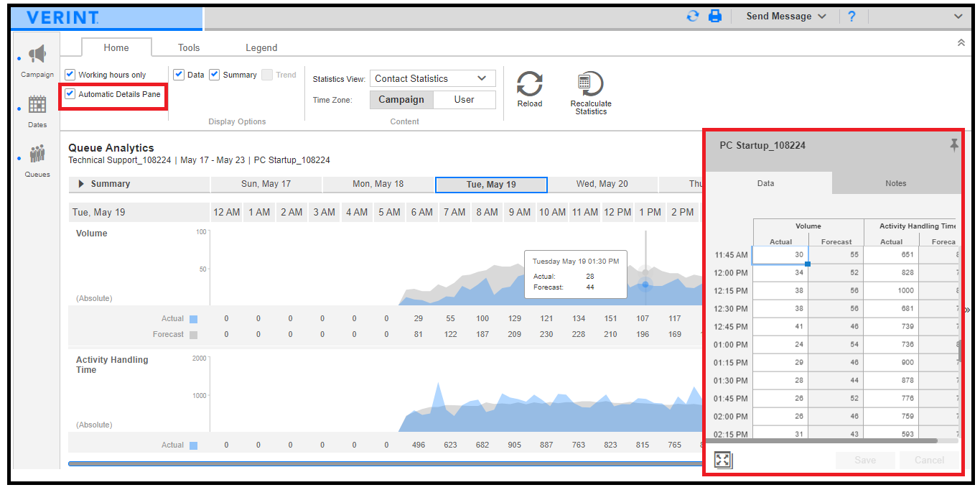Switch to the Legend ribbon tab
Viewport: 980px width, 490px height.
tap(261, 48)
